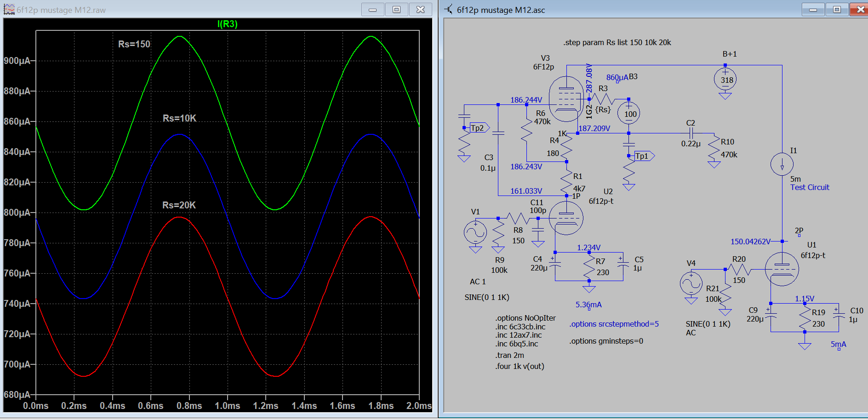868x420 pixels.
Task: Click the .inc 6bq5.inc directive
Action: tap(517, 344)
